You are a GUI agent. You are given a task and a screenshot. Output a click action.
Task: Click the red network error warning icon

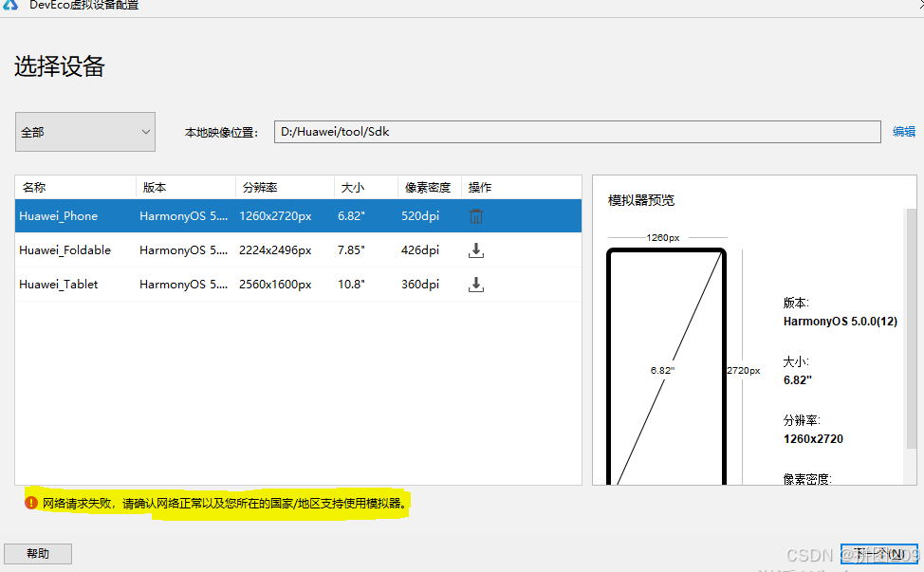tap(30, 503)
